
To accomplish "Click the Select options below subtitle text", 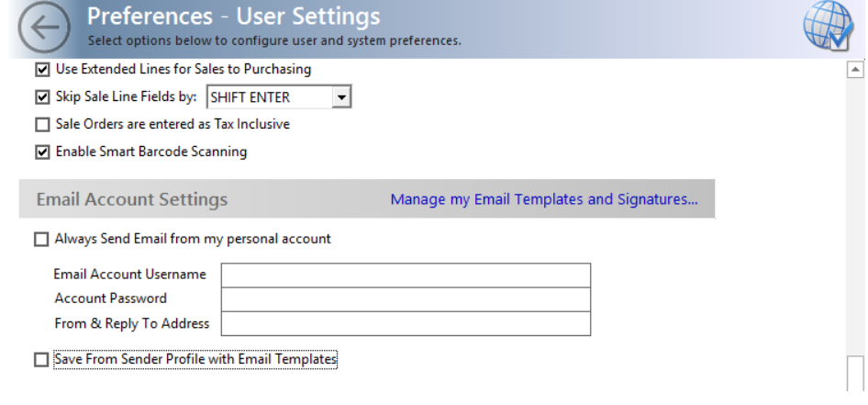I will [274, 41].
